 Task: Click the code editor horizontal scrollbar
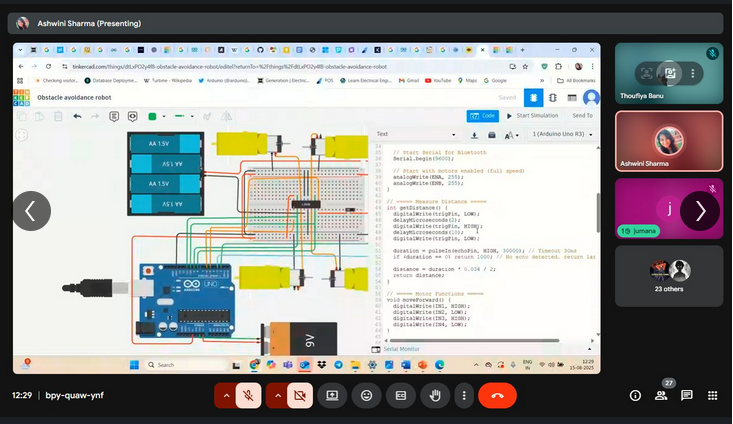point(474,340)
